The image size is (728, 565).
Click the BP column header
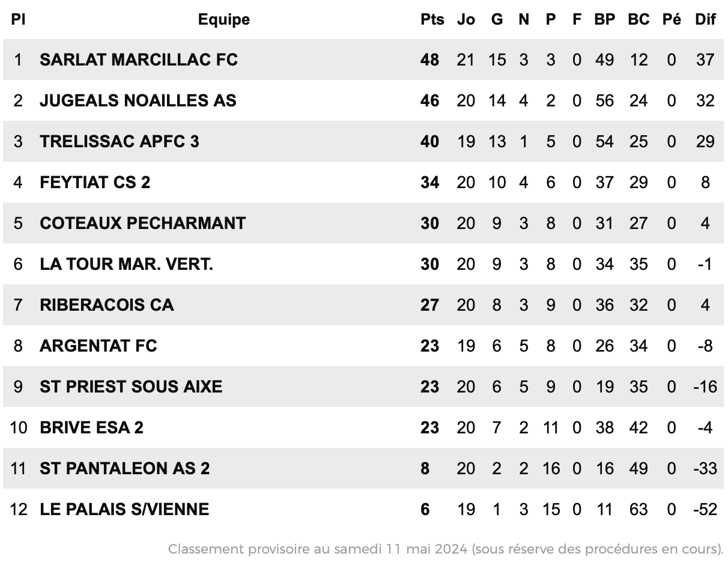pos(605,19)
